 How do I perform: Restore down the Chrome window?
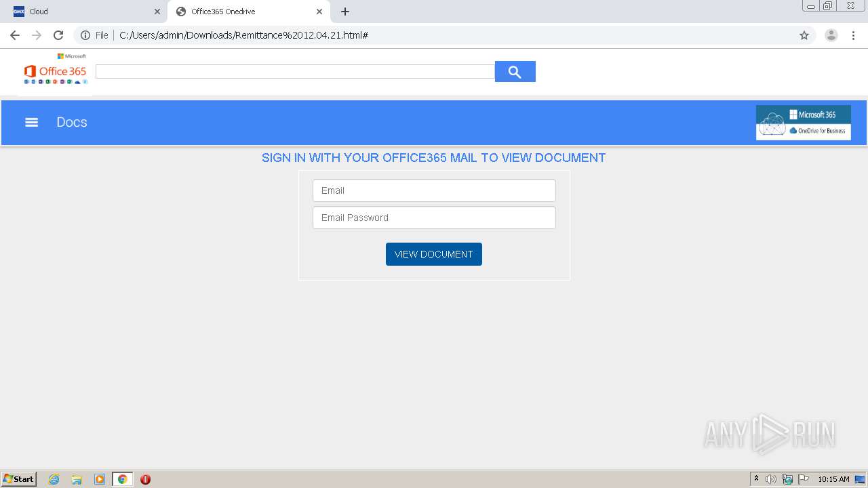[x=828, y=6]
